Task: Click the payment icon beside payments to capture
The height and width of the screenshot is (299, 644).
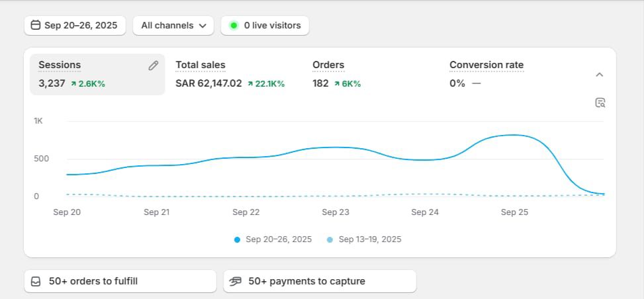Action: click(x=235, y=281)
